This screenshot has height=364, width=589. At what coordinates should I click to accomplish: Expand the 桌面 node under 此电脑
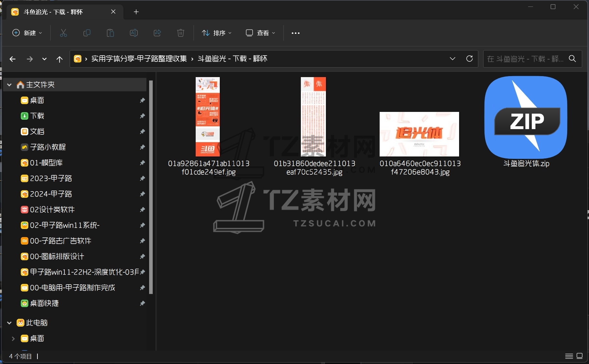coord(13,338)
